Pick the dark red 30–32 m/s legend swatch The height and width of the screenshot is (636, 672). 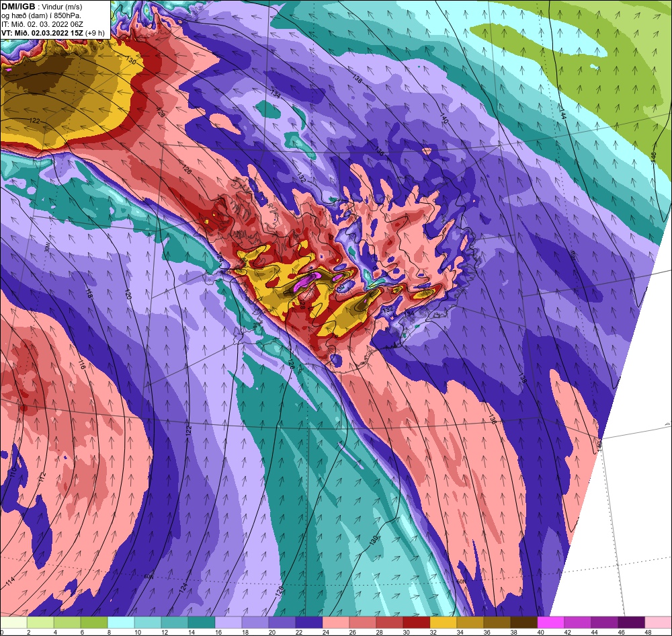[x=416, y=623]
